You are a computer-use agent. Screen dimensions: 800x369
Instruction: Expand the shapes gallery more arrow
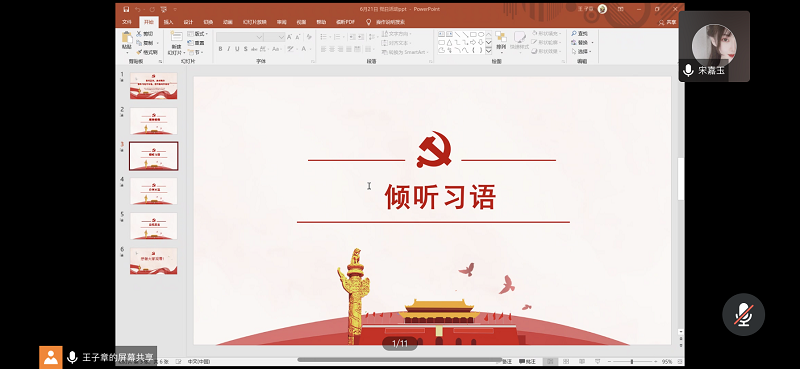[488, 51]
